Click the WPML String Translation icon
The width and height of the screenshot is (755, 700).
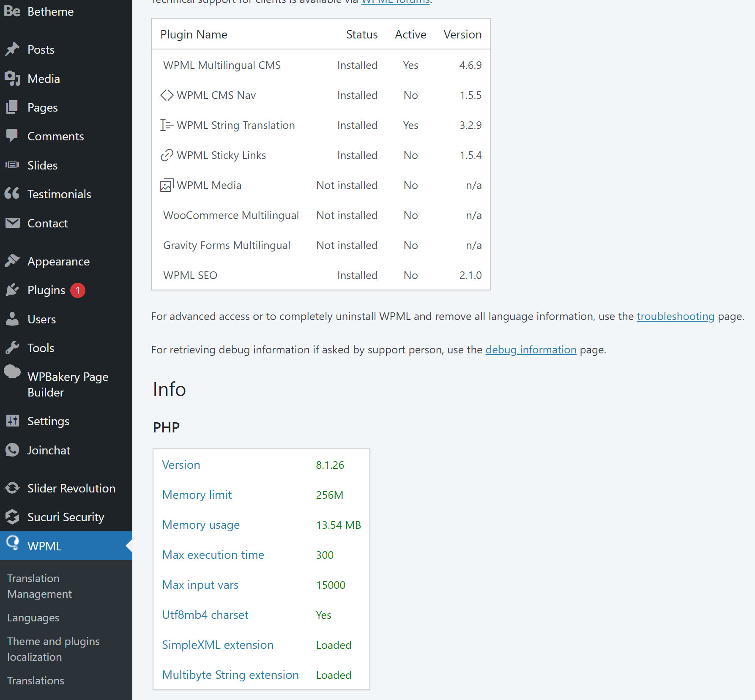click(x=167, y=125)
